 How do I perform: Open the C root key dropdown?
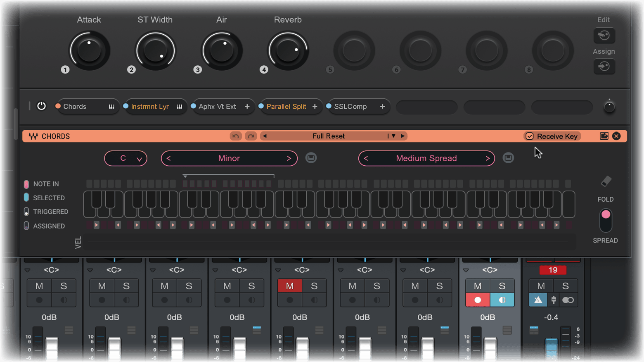126,158
